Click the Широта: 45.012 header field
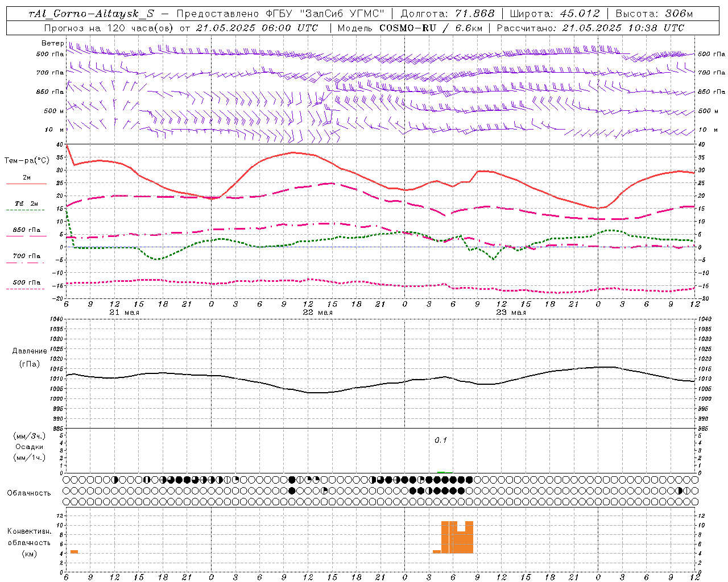The width and height of the screenshot is (728, 582). (x=555, y=14)
